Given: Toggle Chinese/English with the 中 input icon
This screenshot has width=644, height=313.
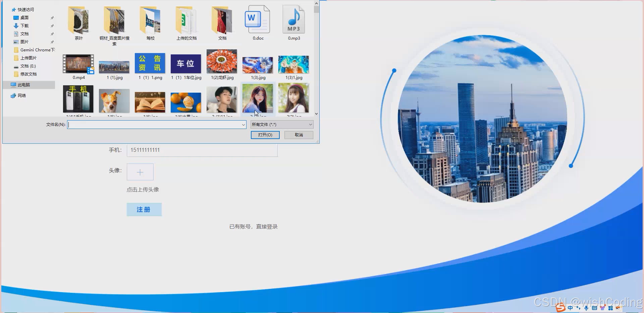Looking at the screenshot, I should pos(570,307).
